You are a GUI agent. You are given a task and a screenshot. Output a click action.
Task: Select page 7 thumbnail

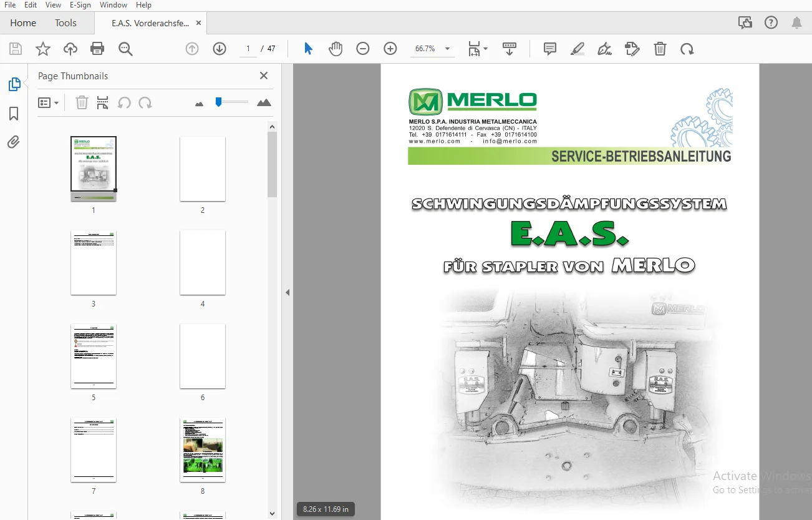pos(94,449)
